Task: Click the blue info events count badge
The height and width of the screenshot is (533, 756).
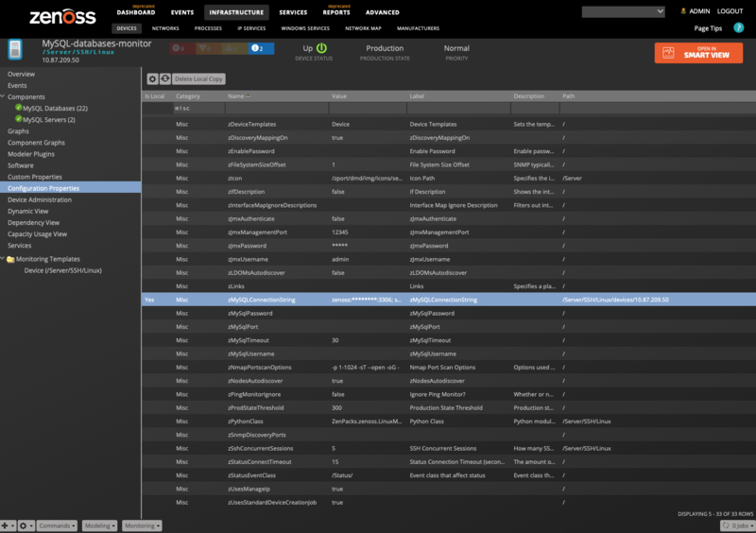Action: coord(262,48)
